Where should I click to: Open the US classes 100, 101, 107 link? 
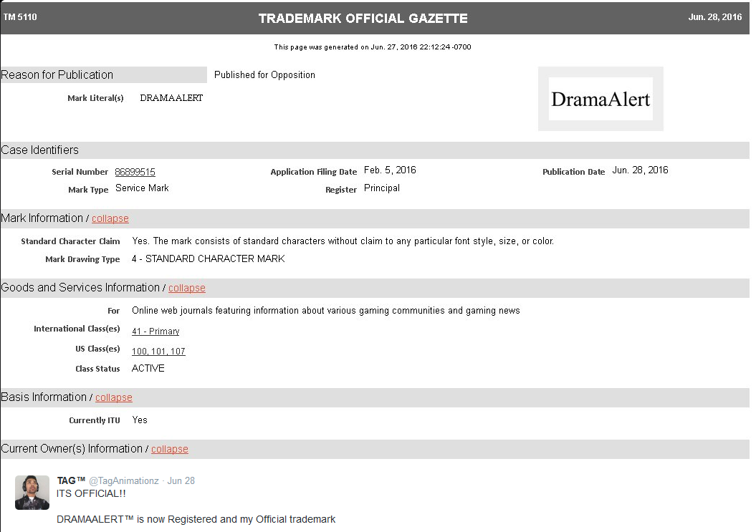tap(158, 352)
